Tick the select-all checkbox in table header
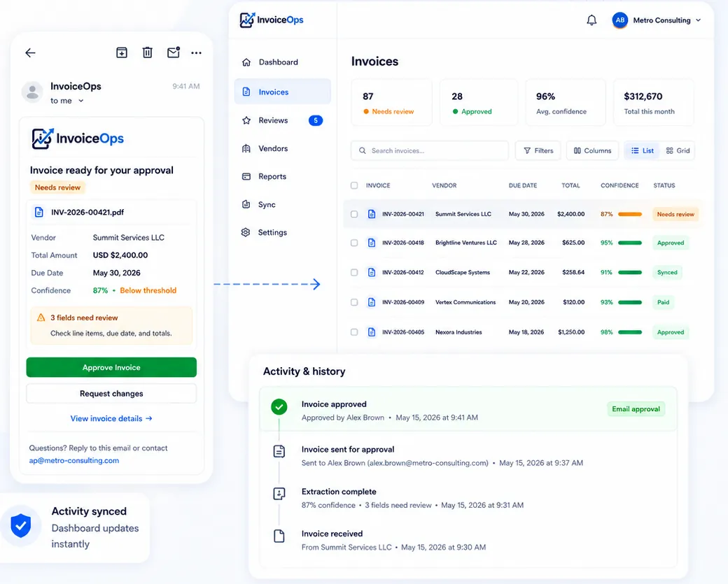 click(354, 185)
